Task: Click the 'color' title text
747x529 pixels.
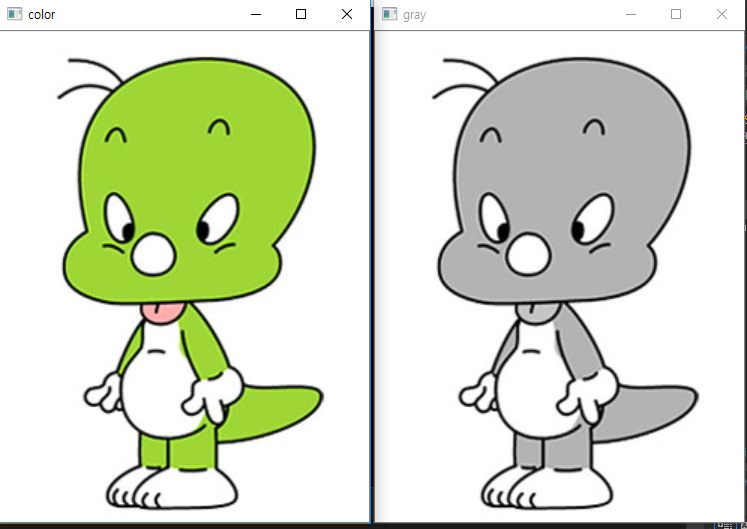Action: [41, 15]
